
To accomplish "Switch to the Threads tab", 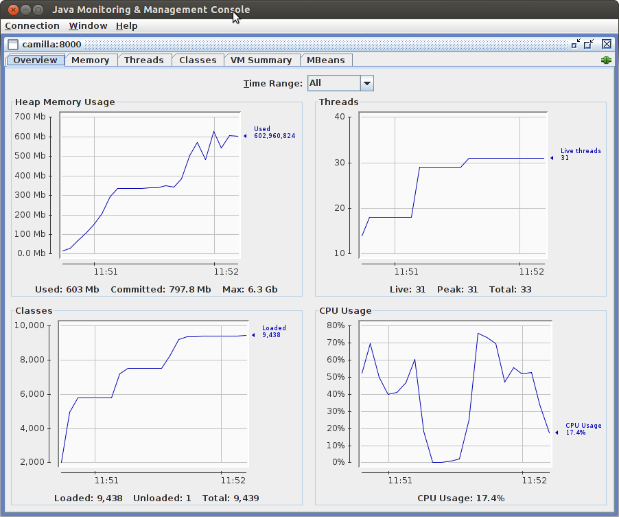I will click(143, 60).
